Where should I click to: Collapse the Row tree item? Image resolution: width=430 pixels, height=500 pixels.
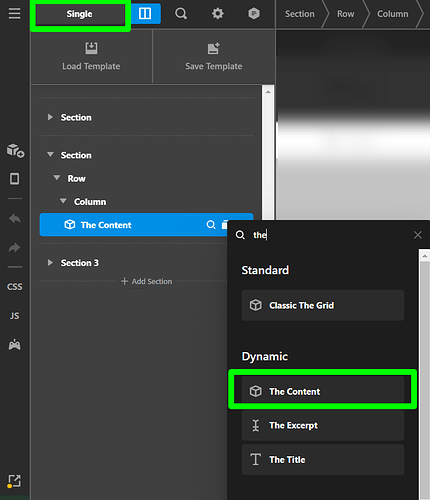pos(57,178)
